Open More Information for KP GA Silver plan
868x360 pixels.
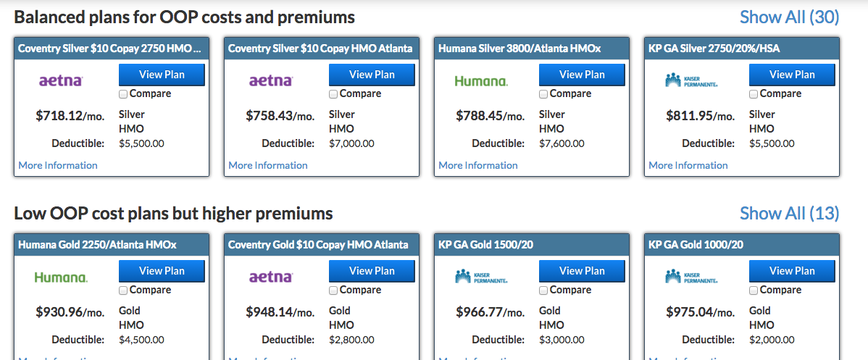(688, 165)
